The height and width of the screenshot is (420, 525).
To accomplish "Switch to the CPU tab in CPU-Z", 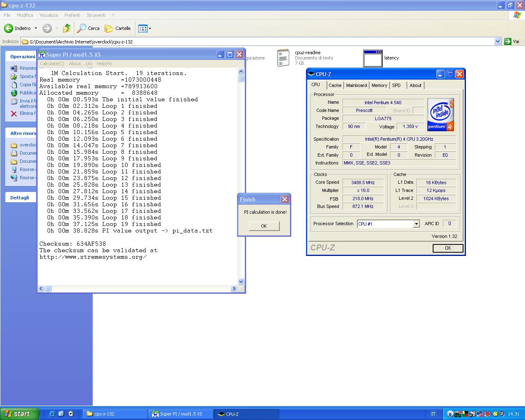I will click(316, 84).
